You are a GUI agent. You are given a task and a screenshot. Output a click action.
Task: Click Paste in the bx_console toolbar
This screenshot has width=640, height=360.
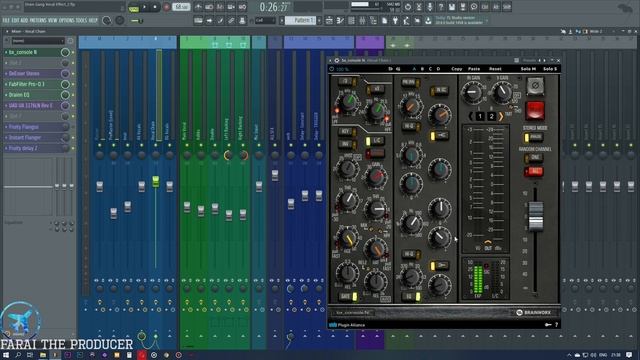474,69
